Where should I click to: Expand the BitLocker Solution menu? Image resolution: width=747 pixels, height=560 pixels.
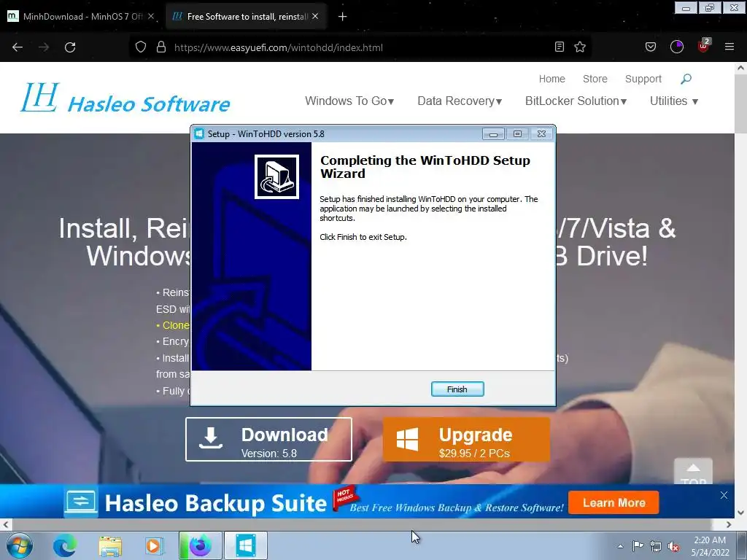pos(576,101)
